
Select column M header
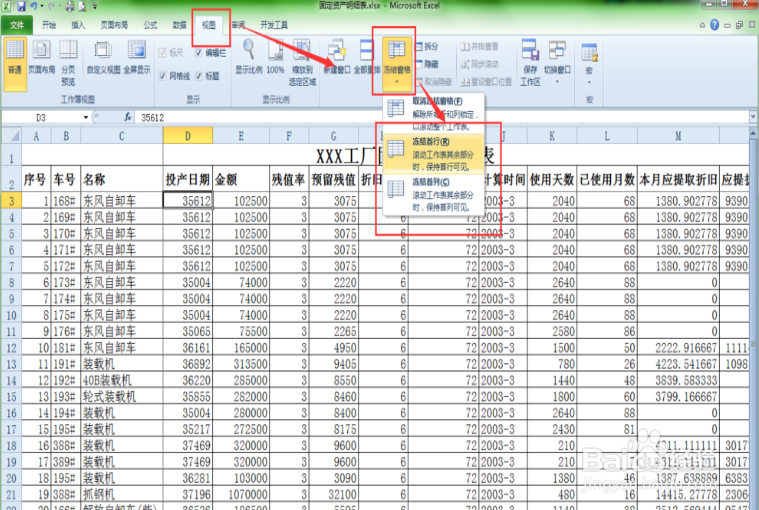(678, 135)
